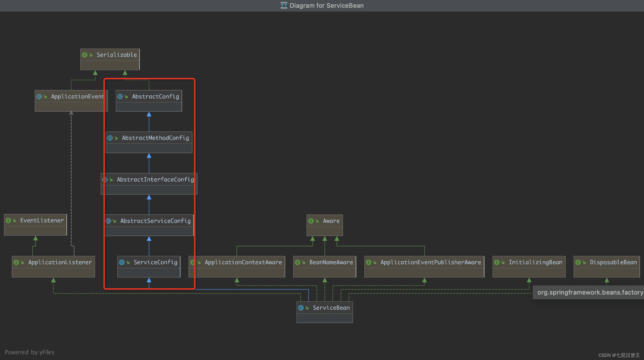Click the Serializable interface icon

[x=85, y=55]
